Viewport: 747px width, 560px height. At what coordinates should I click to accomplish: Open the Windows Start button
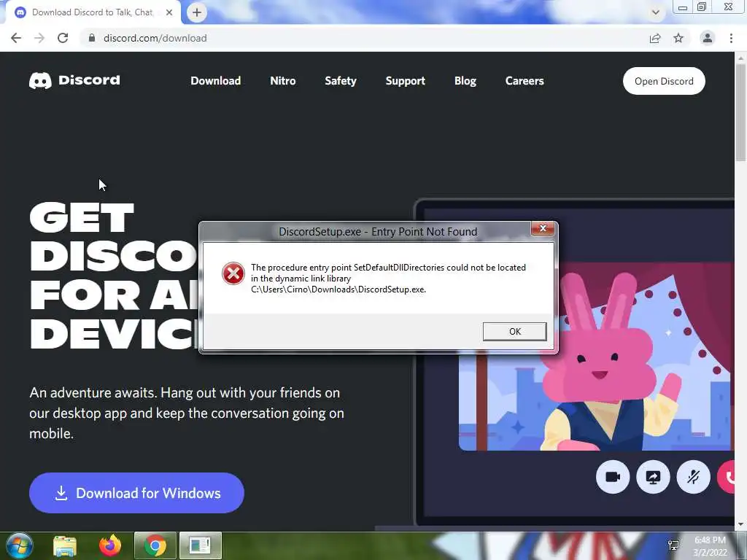[x=20, y=545]
